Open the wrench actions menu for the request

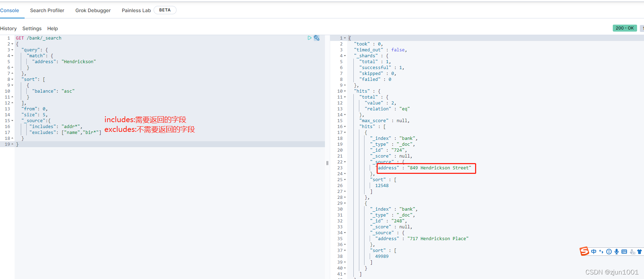point(317,38)
